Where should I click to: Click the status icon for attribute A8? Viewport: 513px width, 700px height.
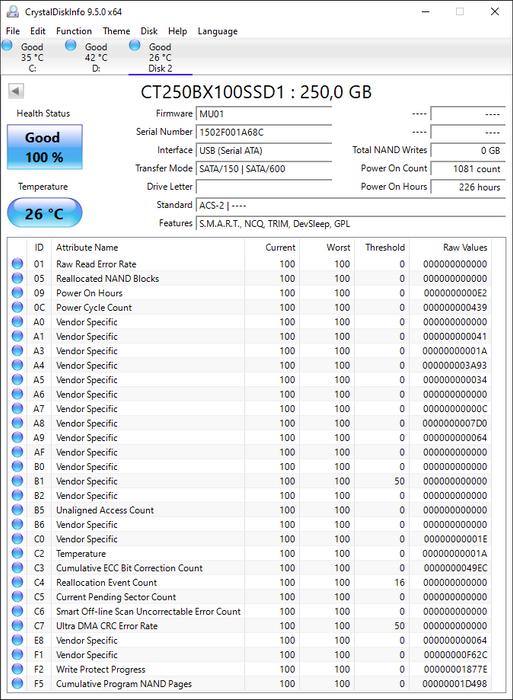point(17,423)
